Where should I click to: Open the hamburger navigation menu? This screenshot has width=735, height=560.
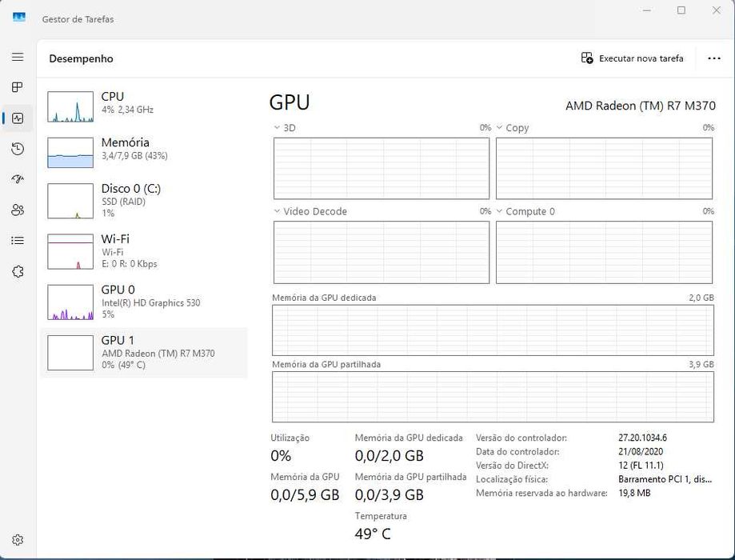(18, 58)
